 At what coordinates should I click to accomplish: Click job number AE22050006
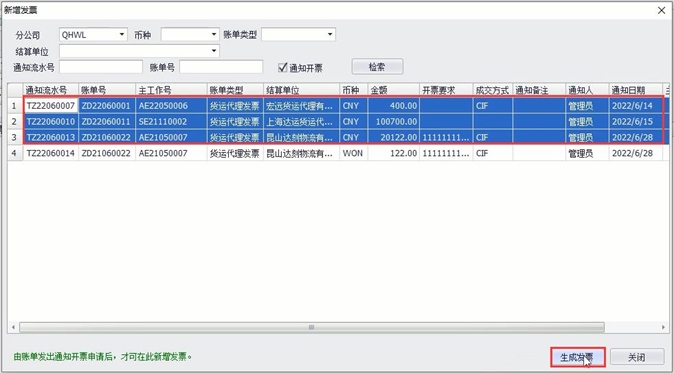[x=171, y=106]
